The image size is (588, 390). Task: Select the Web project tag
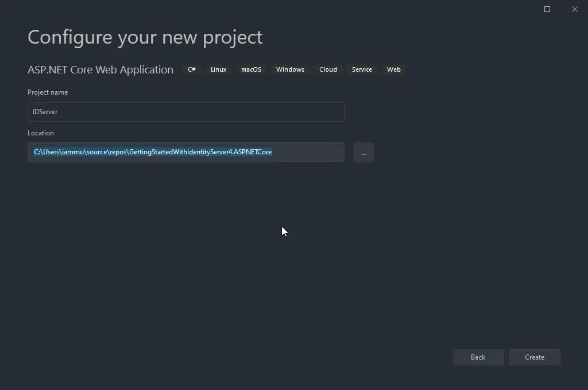(x=393, y=69)
